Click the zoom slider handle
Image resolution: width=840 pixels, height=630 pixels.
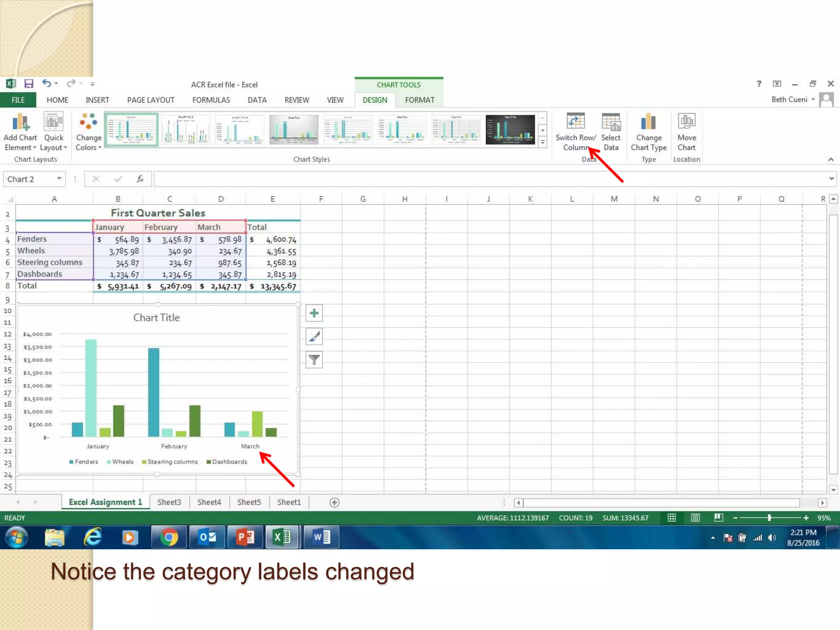[769, 518]
